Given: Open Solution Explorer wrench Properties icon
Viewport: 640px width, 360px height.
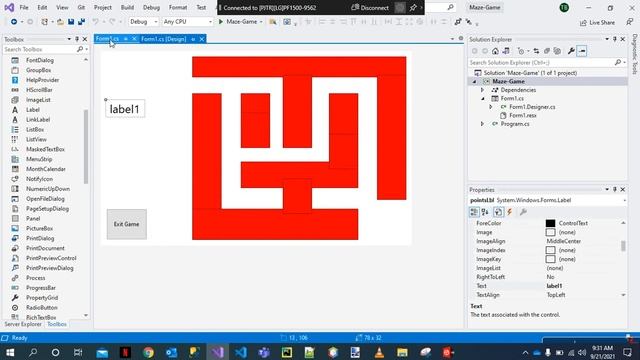Looking at the screenshot, I should tap(571, 51).
